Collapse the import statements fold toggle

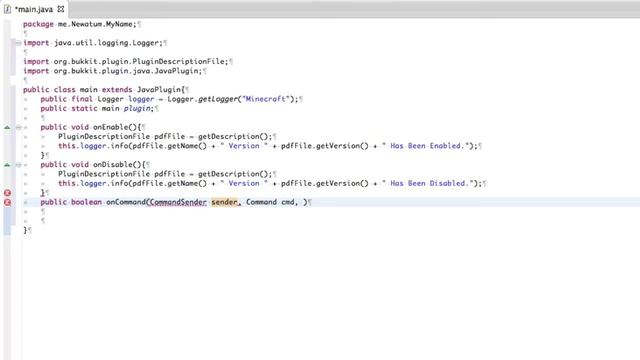[18, 43]
